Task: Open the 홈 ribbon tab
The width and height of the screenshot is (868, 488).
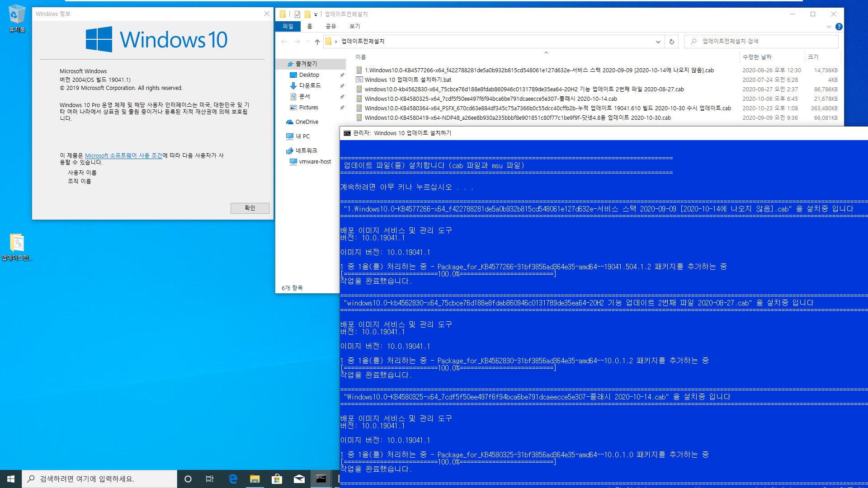Action: 310,27
